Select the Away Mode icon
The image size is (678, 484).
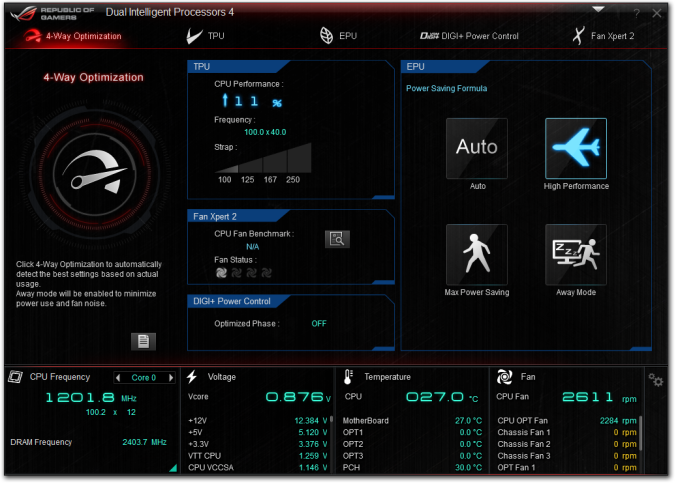pos(576,254)
